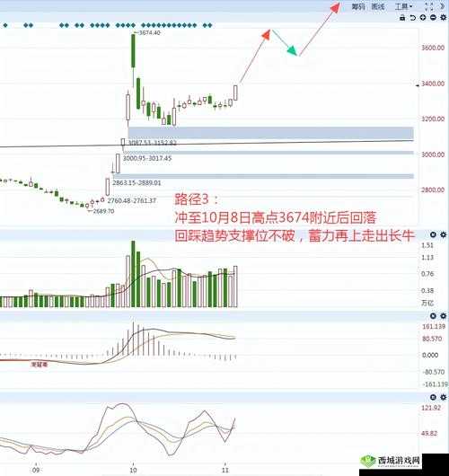Click the undo arrow icon
The height and width of the screenshot is (476, 449).
pyautogui.click(x=412, y=18)
